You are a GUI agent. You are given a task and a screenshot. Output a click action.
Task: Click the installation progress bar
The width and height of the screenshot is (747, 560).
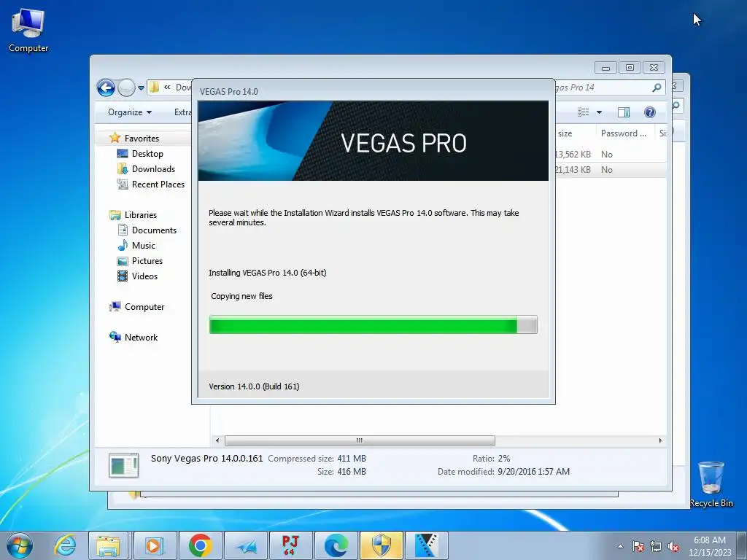click(373, 324)
